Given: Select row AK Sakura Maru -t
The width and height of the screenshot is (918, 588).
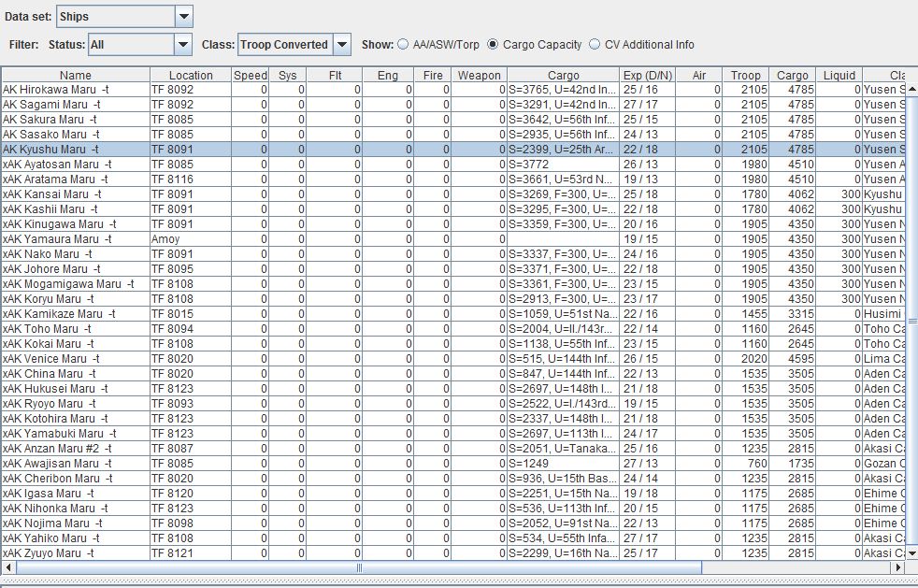Looking at the screenshot, I should click(x=453, y=120).
